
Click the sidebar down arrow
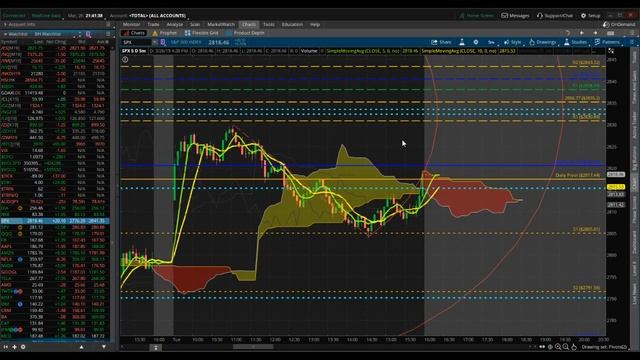coord(104,347)
